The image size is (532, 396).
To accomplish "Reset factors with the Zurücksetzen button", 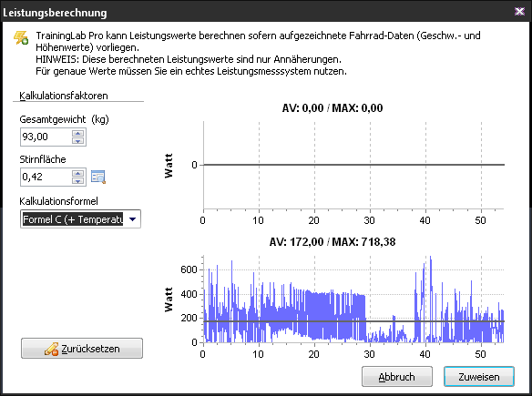I will click(82, 348).
